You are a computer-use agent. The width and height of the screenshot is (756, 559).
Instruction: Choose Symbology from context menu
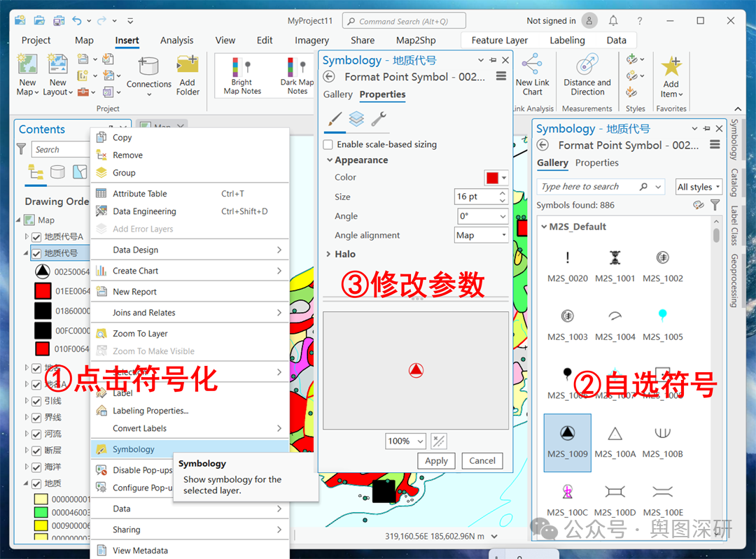coord(134,449)
